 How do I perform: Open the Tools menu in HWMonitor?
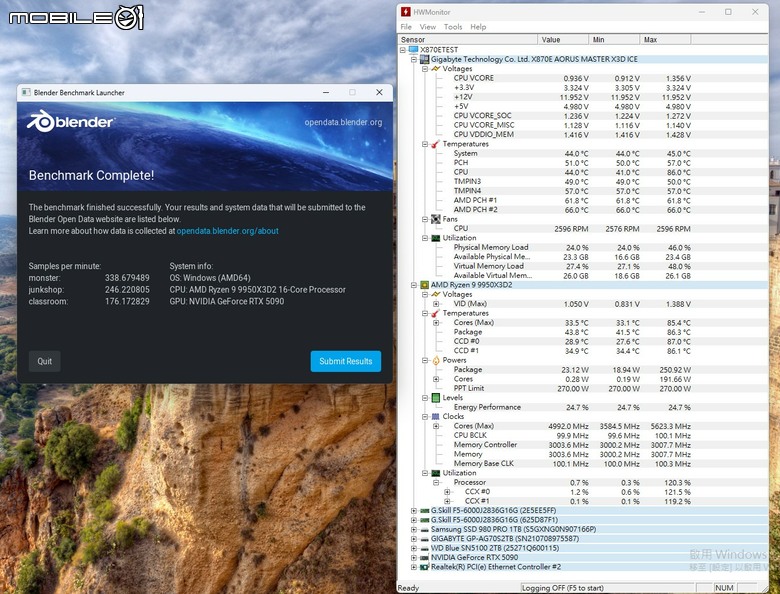click(x=453, y=27)
